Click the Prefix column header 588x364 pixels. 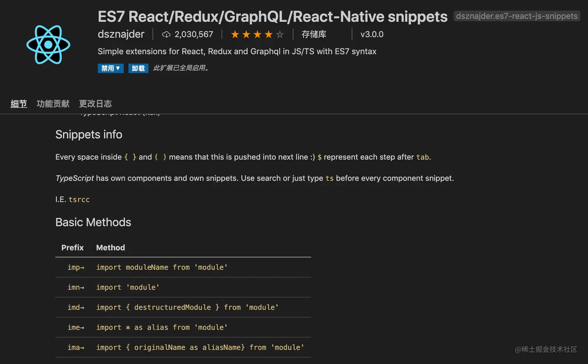click(72, 248)
